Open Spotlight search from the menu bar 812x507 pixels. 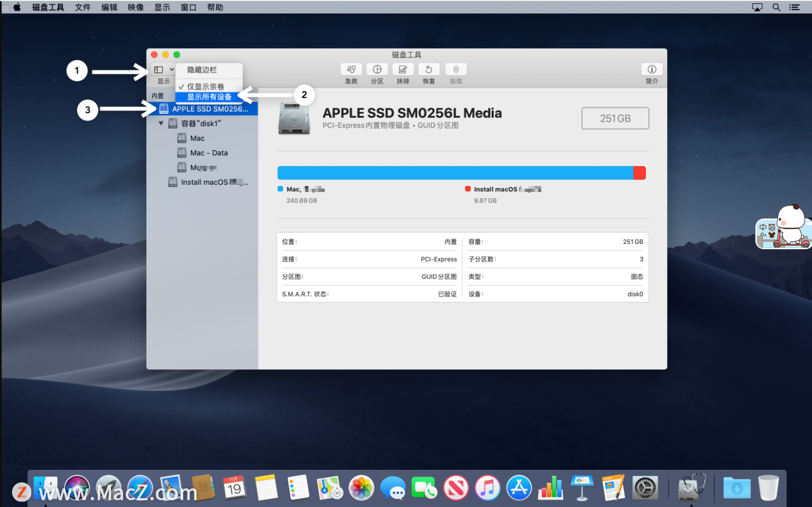pos(776,7)
